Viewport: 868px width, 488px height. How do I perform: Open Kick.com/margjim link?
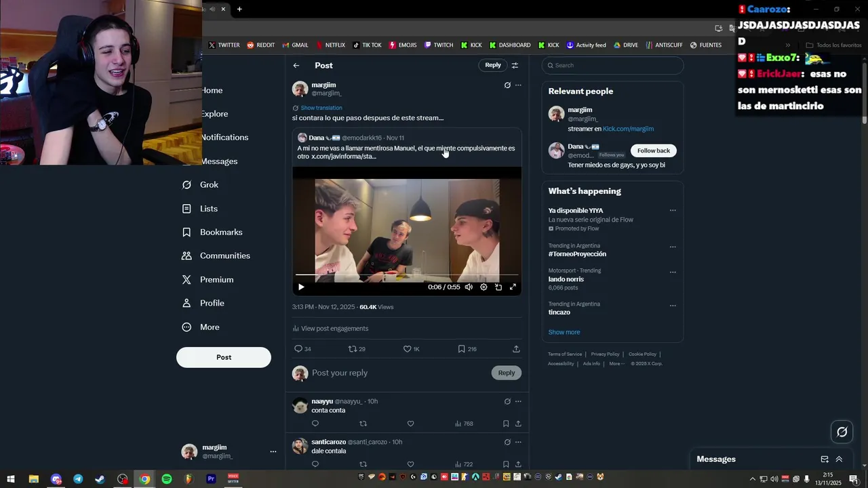[628, 129]
